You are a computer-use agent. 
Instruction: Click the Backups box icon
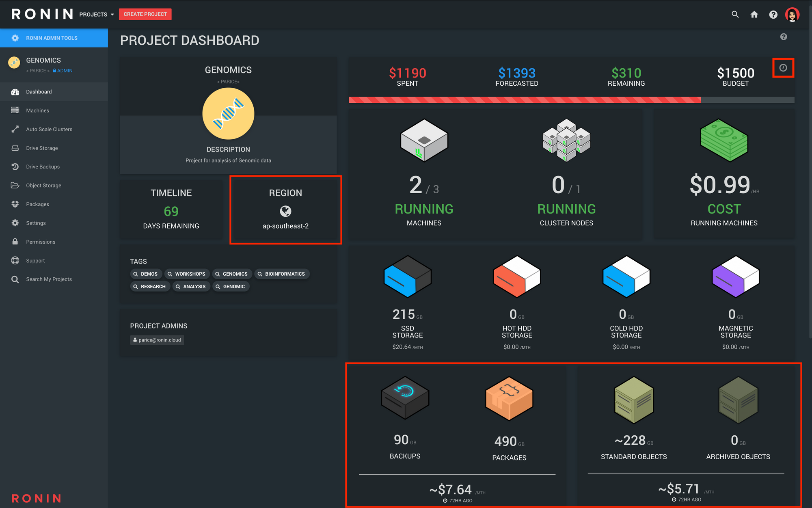click(x=405, y=398)
